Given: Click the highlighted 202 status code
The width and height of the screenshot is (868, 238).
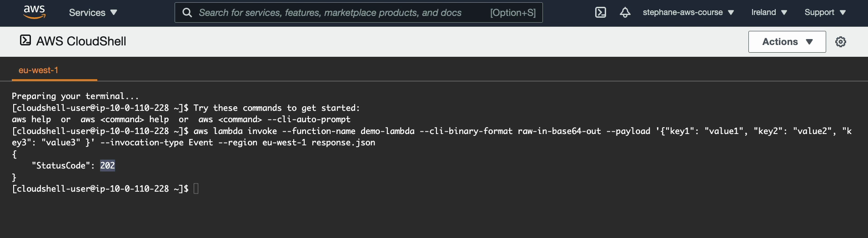Looking at the screenshot, I should pos(108,165).
